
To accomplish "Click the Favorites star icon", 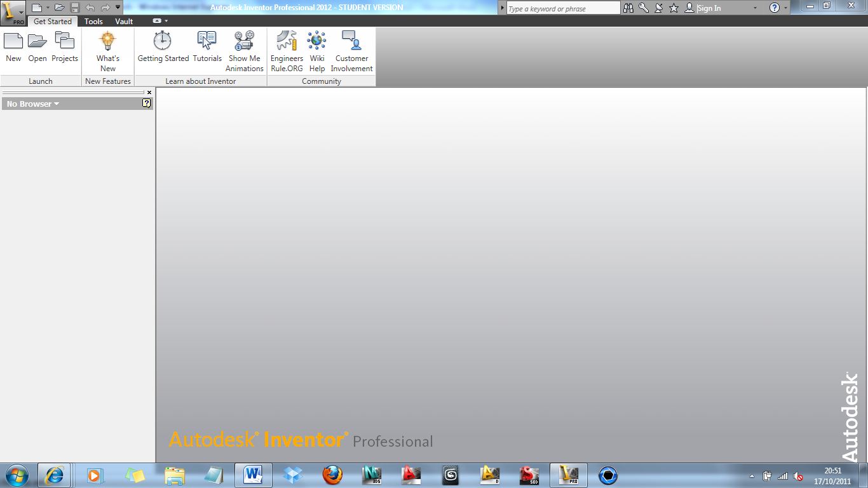I will tap(674, 8).
